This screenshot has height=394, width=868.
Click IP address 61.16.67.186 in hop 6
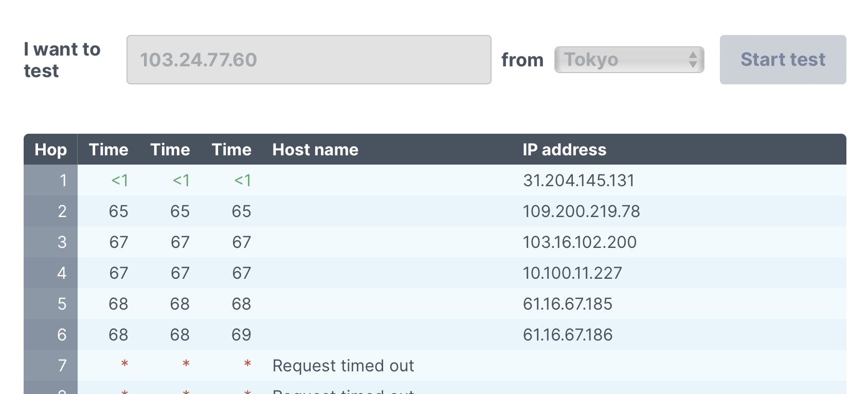(568, 335)
